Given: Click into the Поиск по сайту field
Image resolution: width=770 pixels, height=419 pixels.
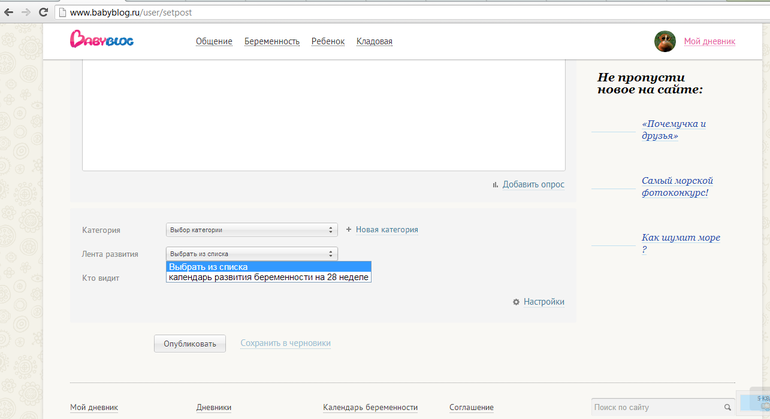Looking at the screenshot, I should click(650, 407).
